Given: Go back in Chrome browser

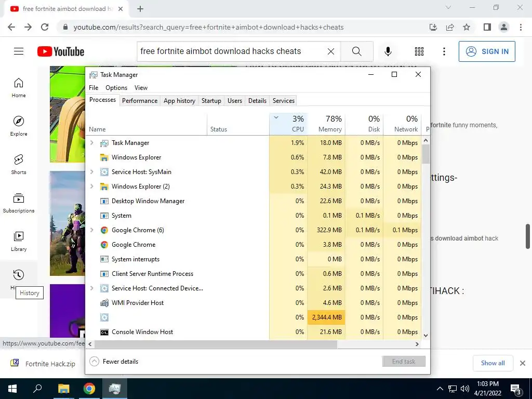Looking at the screenshot, I should 11,27.
